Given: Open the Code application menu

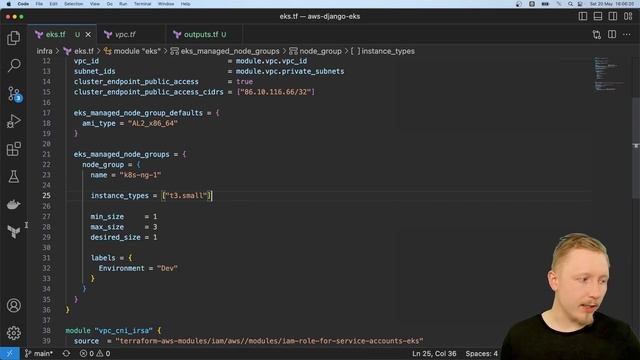Looking at the screenshot, I should pos(23,4).
